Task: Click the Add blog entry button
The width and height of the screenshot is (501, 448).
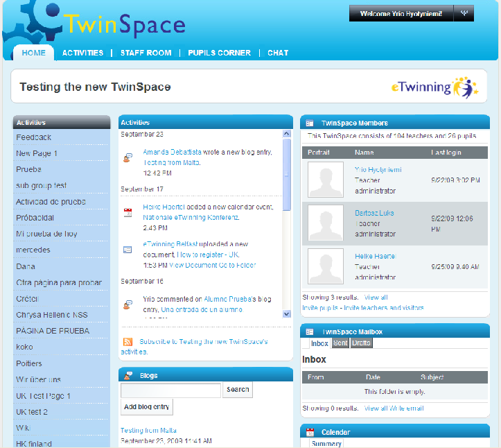Action: (x=147, y=407)
